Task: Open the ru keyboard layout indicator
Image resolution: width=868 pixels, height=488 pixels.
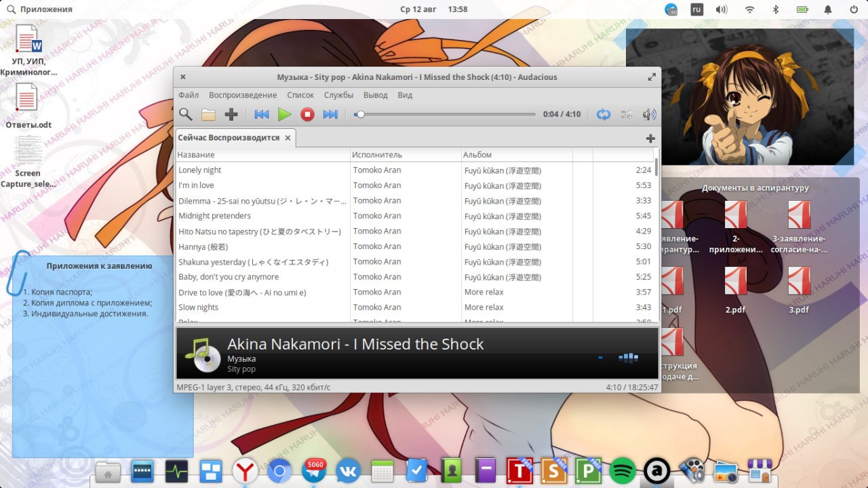Action: click(x=696, y=10)
